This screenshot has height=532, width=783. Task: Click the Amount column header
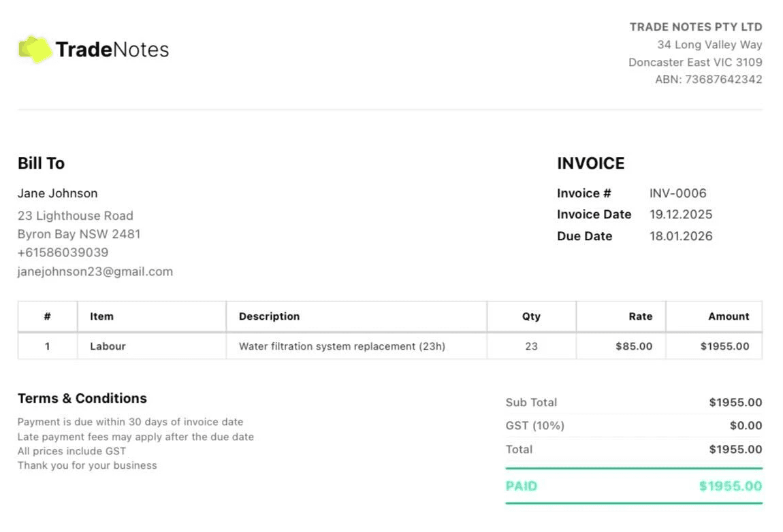pyautogui.click(x=728, y=316)
